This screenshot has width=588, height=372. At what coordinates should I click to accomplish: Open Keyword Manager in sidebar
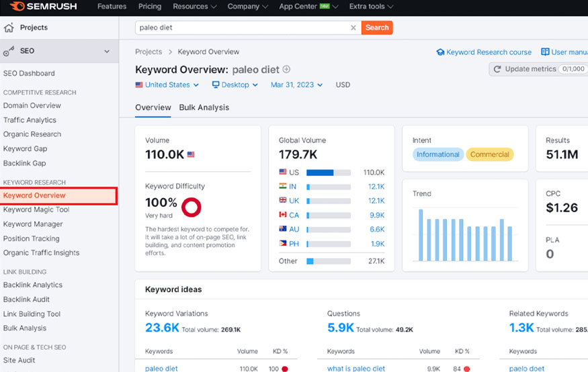pyautogui.click(x=33, y=224)
